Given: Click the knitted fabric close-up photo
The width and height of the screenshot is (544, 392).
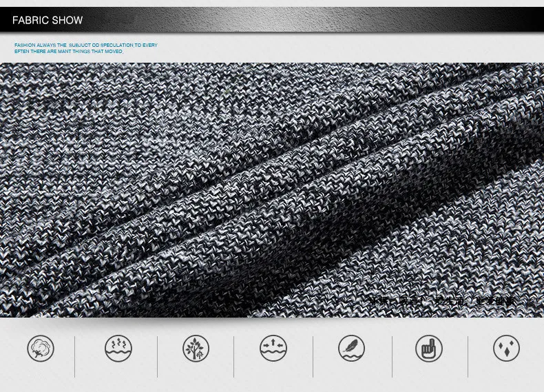Looking at the screenshot, I should pyautogui.click(x=272, y=190).
